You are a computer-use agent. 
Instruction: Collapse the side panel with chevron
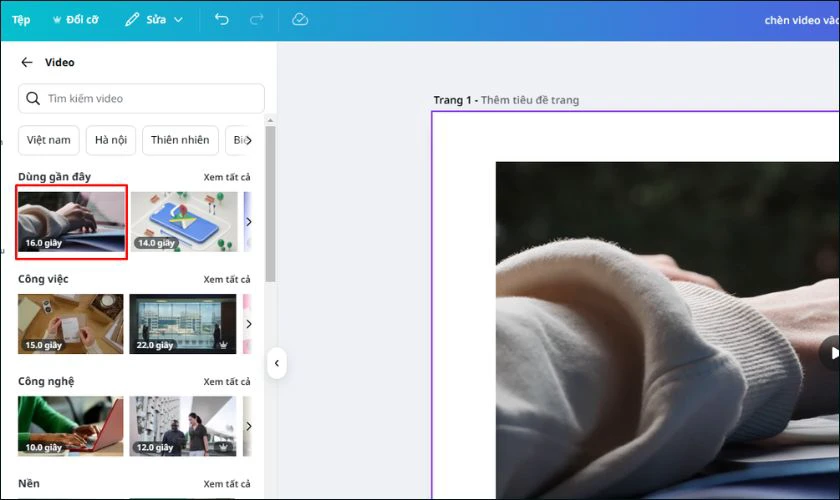[276, 363]
